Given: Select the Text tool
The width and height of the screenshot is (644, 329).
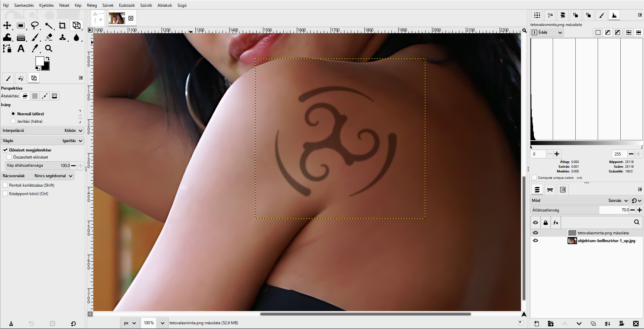Looking at the screenshot, I should [x=21, y=49].
